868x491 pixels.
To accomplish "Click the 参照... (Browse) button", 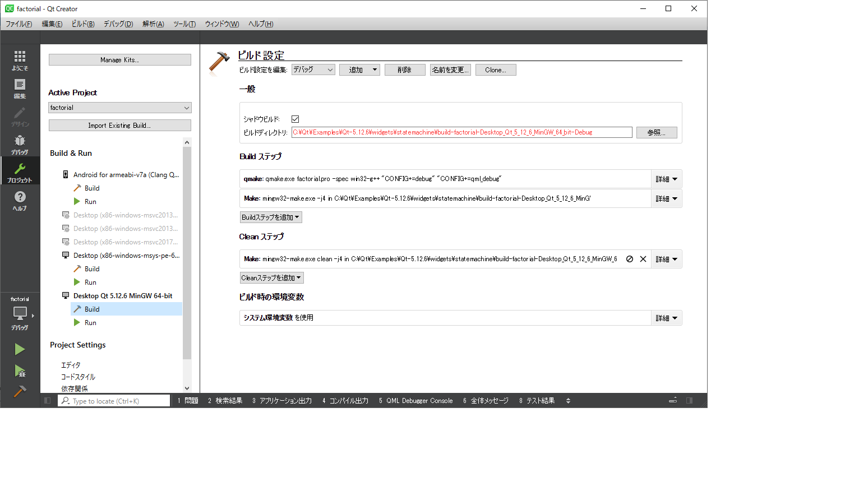I will [x=657, y=133].
